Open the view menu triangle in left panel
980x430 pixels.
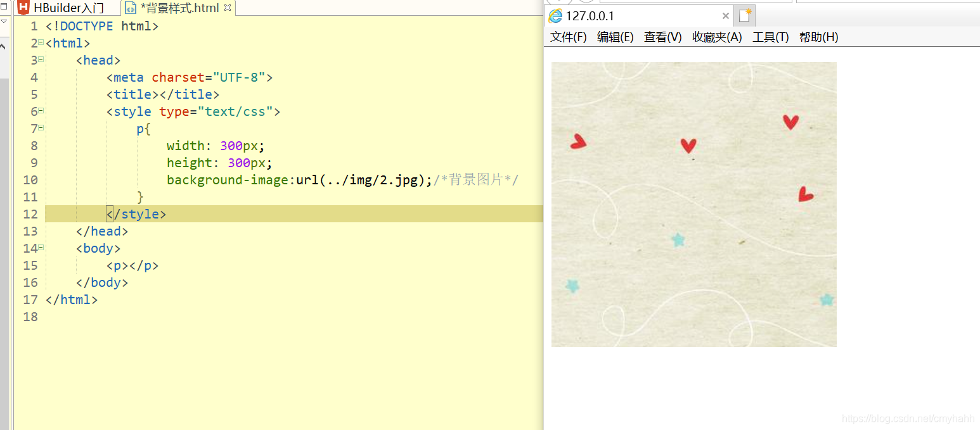click(3, 21)
